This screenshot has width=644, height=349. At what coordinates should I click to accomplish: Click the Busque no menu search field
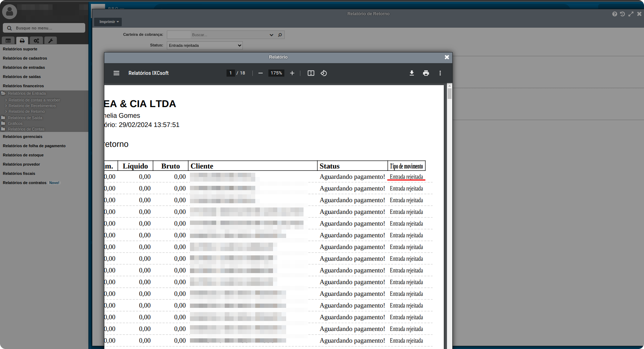44,28
